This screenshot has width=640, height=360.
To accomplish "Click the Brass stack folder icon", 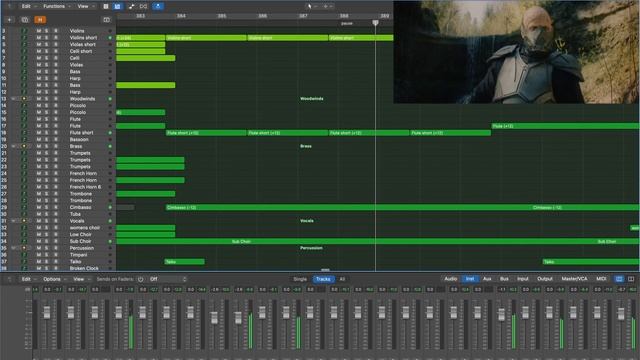I will coord(24,146).
